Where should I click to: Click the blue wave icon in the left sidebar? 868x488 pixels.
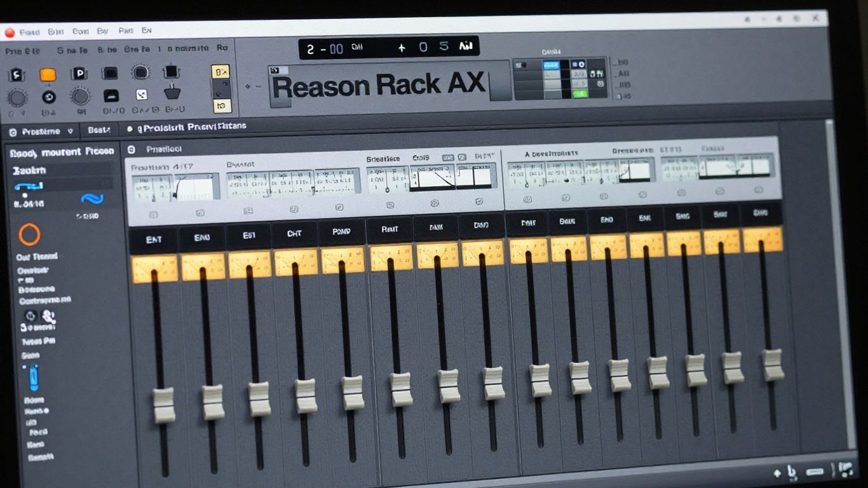[92, 199]
